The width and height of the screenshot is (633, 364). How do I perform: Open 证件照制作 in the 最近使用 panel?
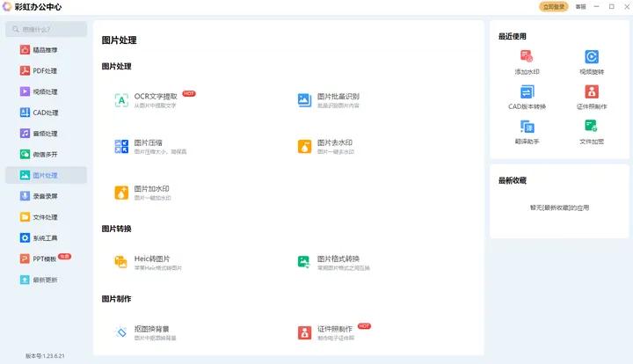pos(592,98)
